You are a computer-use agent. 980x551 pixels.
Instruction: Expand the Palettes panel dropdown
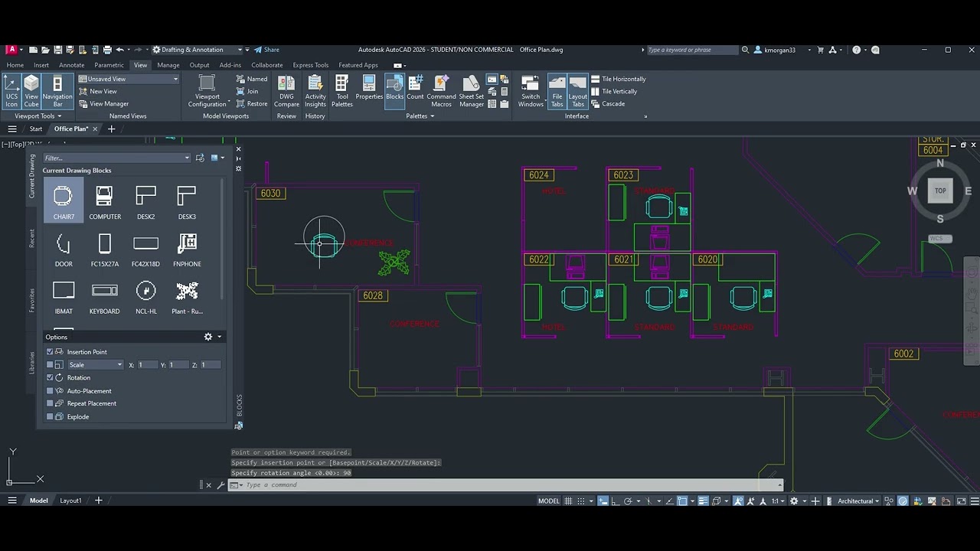tap(420, 116)
